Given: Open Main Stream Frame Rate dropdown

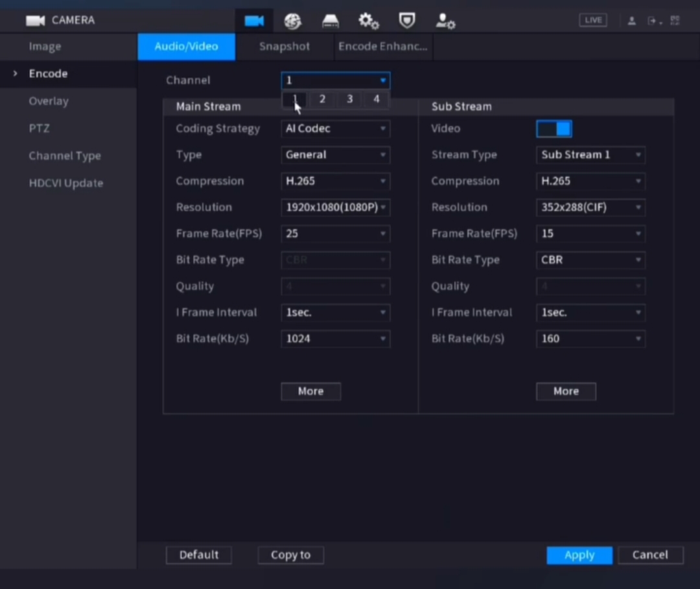Looking at the screenshot, I should pyautogui.click(x=336, y=234).
